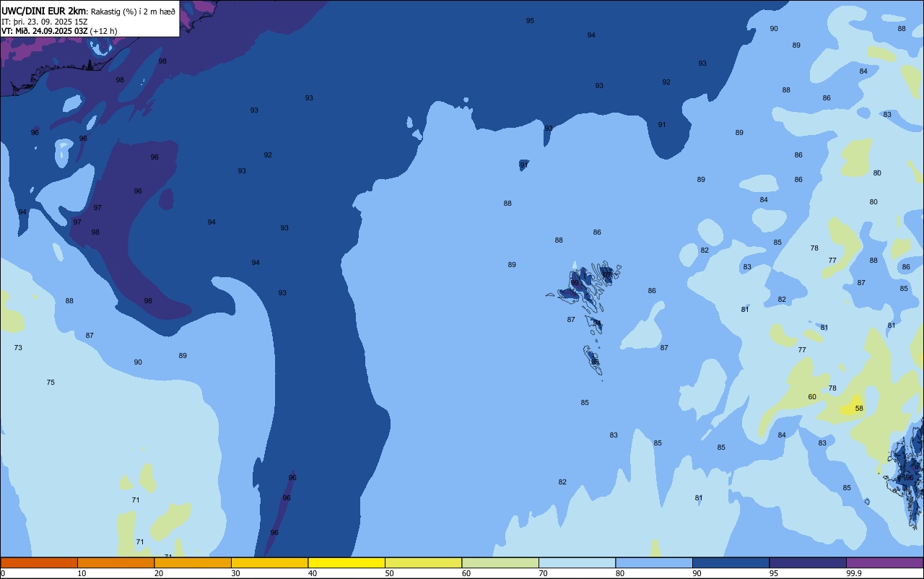Click the legend tick label 99.9
This screenshot has height=579, width=924.
853,573
